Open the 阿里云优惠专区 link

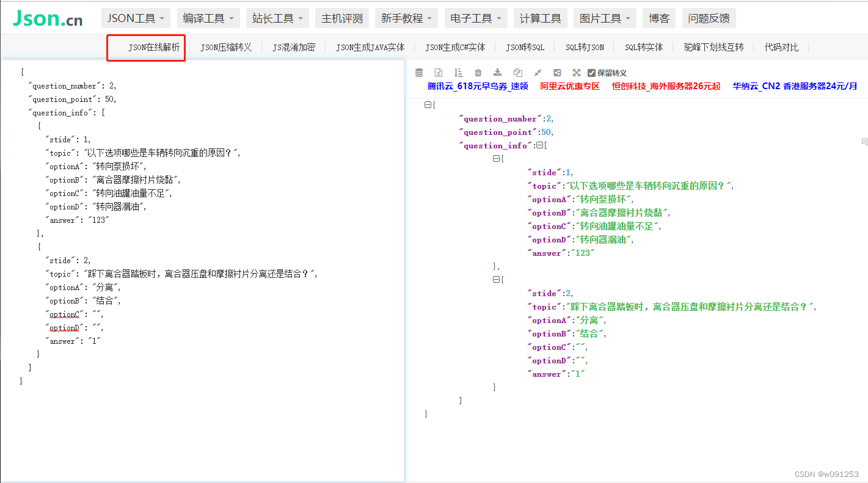point(570,86)
